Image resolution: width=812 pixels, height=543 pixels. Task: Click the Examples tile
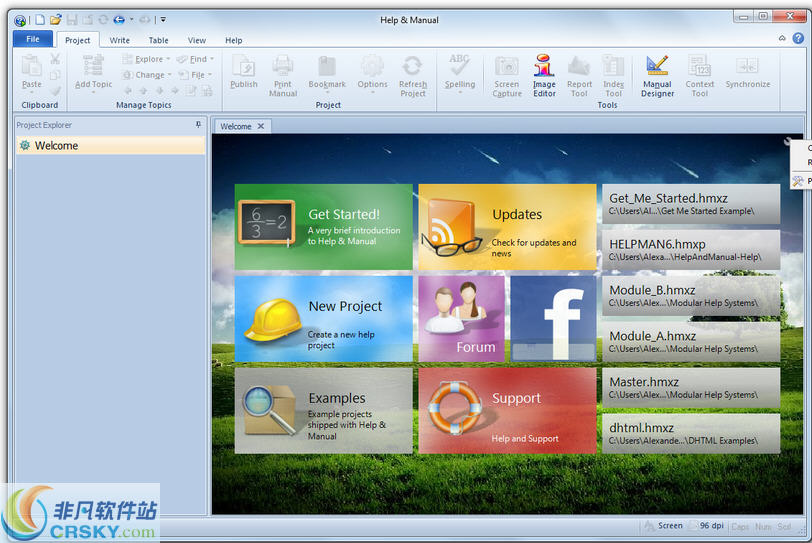[x=324, y=410]
